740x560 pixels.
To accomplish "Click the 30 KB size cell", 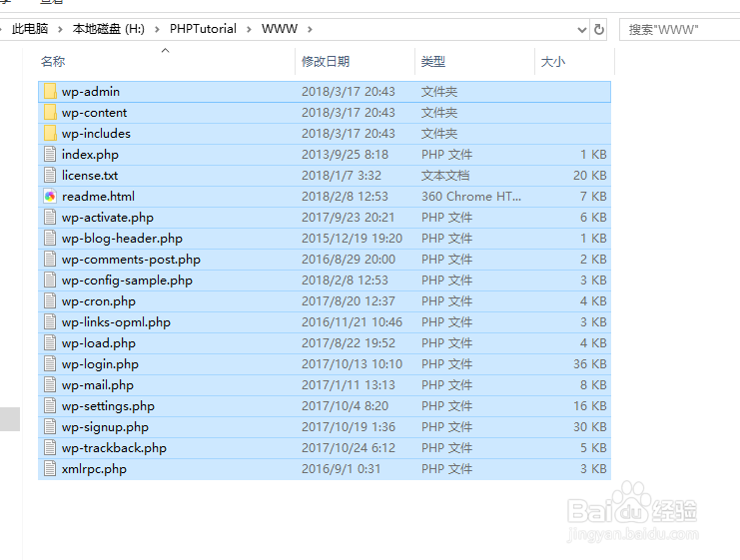I will click(590, 427).
